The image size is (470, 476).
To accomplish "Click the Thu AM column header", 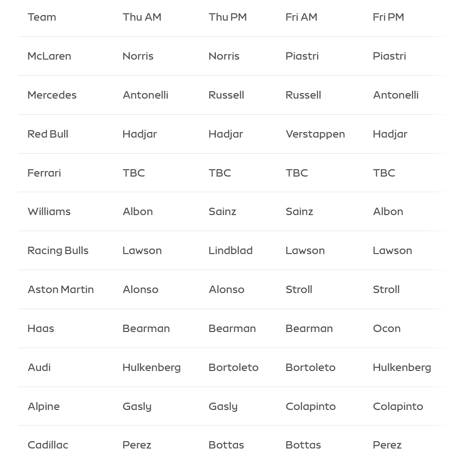I will click(142, 17).
